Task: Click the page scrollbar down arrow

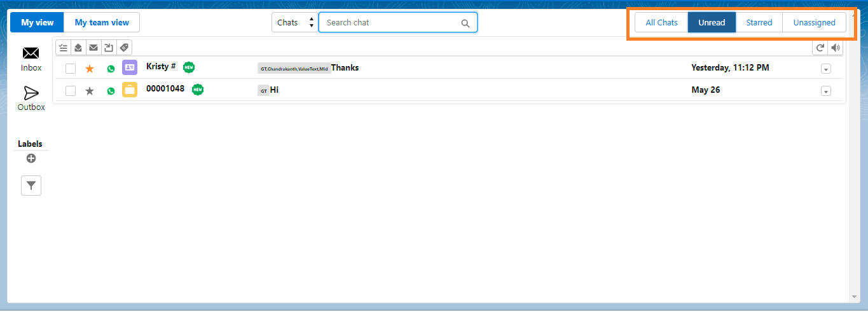Action: 854,297
